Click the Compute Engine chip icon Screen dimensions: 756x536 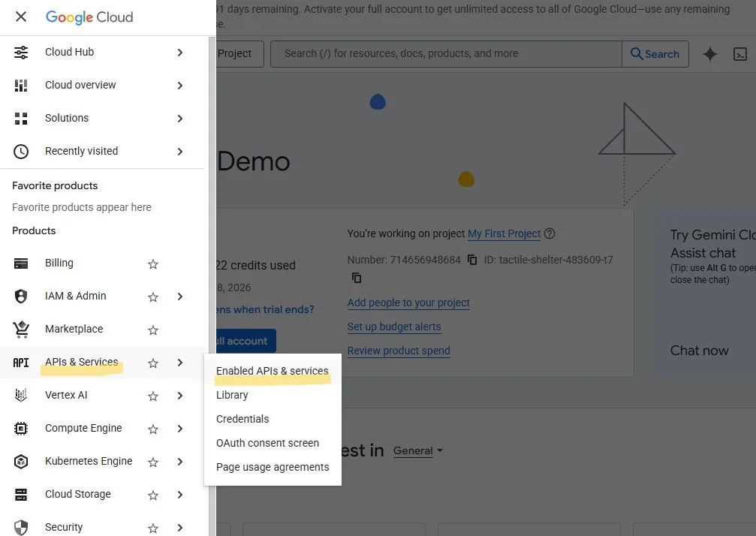point(21,429)
